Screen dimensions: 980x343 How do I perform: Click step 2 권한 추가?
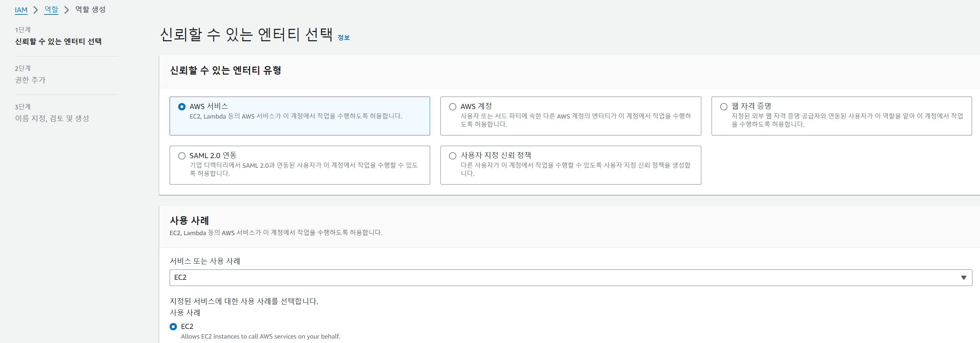pos(30,80)
